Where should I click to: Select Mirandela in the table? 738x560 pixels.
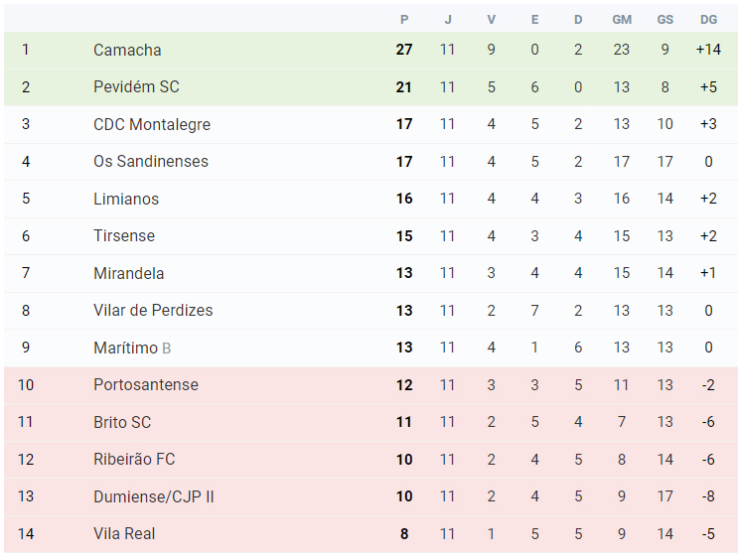128,273
